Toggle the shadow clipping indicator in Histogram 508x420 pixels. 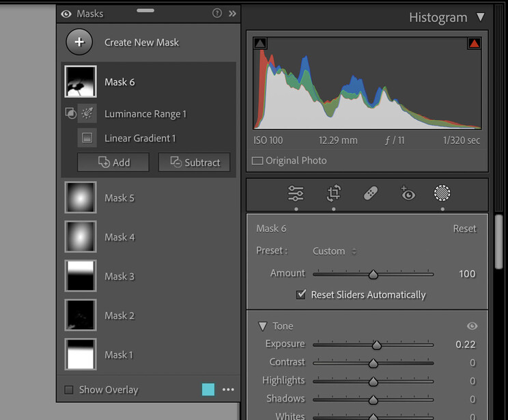(260, 44)
